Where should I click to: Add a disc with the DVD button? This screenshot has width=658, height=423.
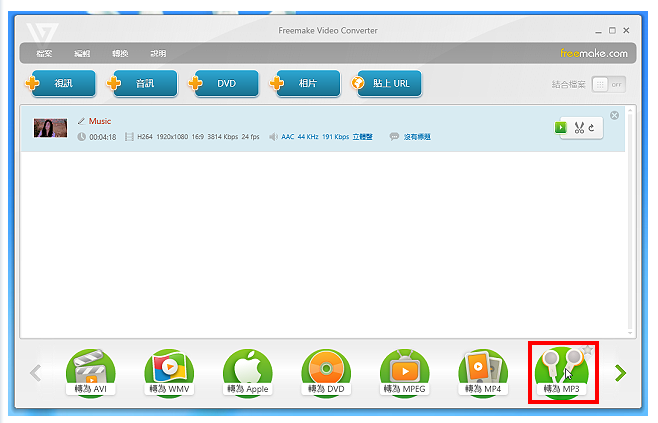[x=226, y=83]
